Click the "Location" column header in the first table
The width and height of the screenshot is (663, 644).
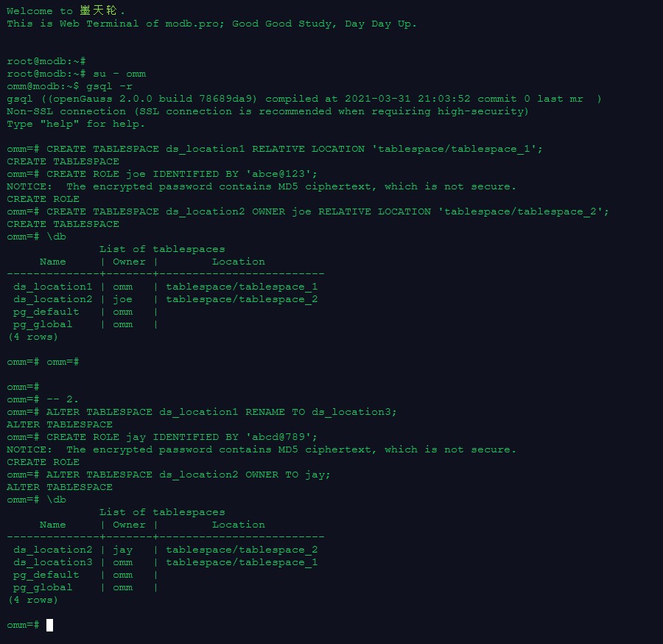click(x=239, y=262)
